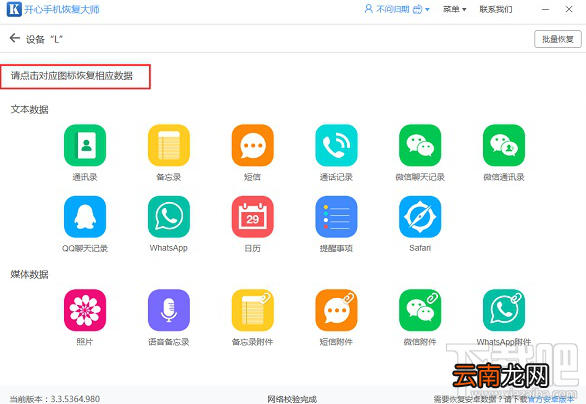586x404 pixels.
Task: Click the 设备 "L" device label
Action: (44, 39)
